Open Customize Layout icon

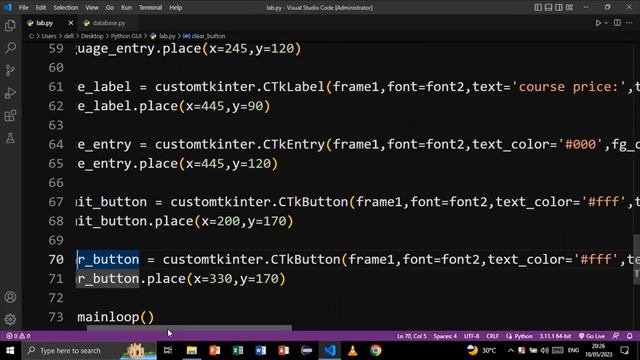tap(569, 7)
